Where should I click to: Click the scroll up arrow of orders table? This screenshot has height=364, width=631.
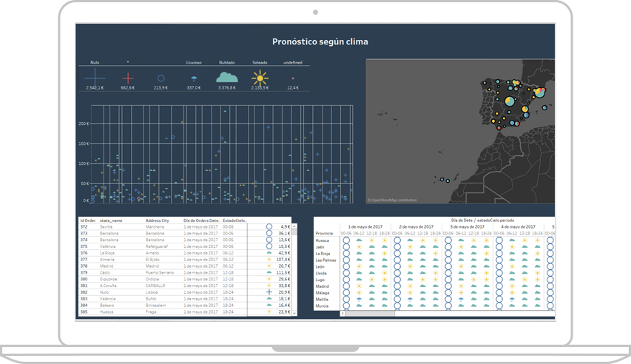(x=294, y=226)
